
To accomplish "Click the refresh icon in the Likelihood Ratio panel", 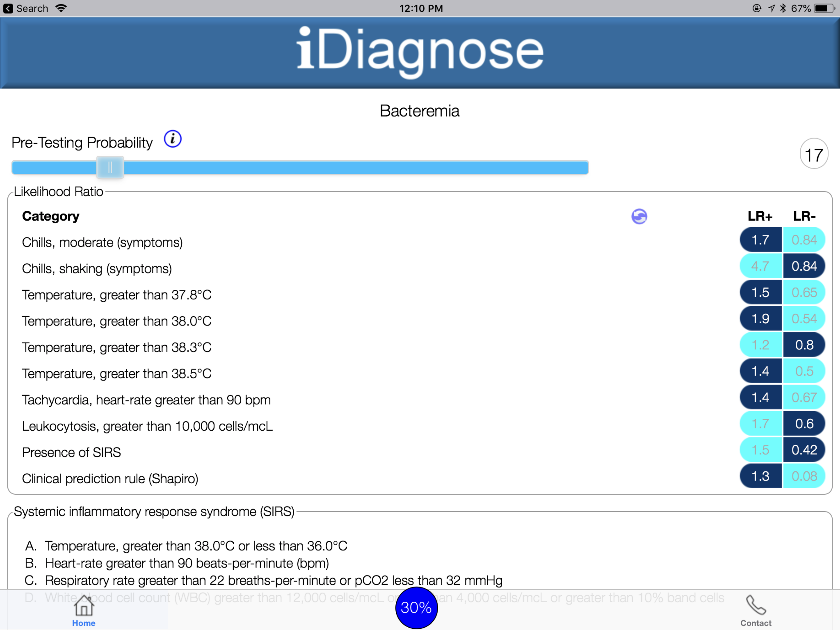I will pos(639,216).
